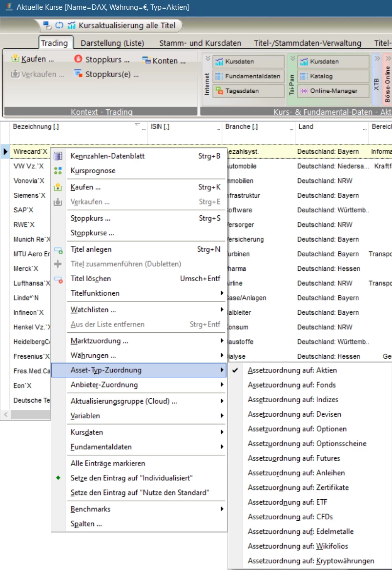Select the Linde*`N row
The image size is (392, 570).
26,298
